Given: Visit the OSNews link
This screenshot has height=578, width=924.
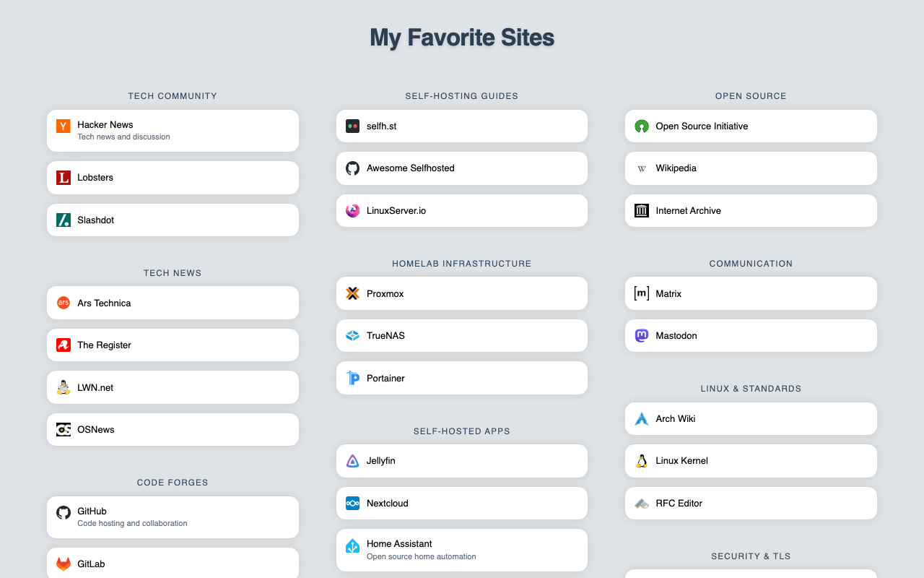Looking at the screenshot, I should click(x=173, y=430).
